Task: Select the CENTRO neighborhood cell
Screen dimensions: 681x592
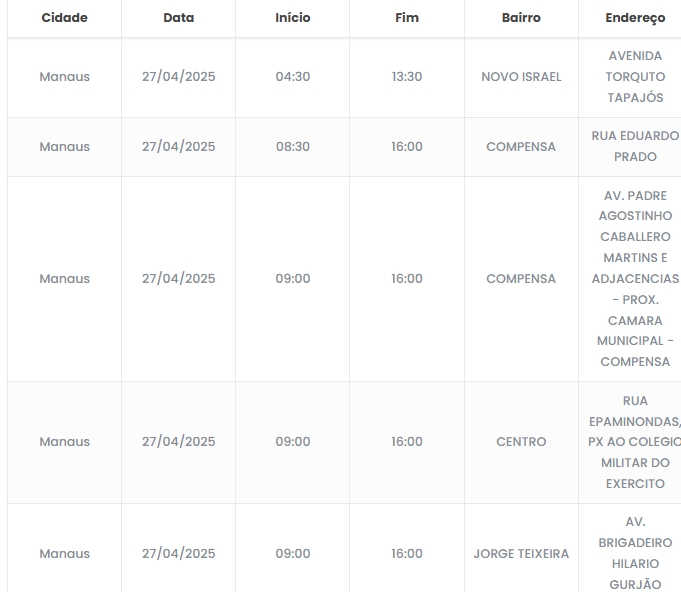Action: point(521,442)
